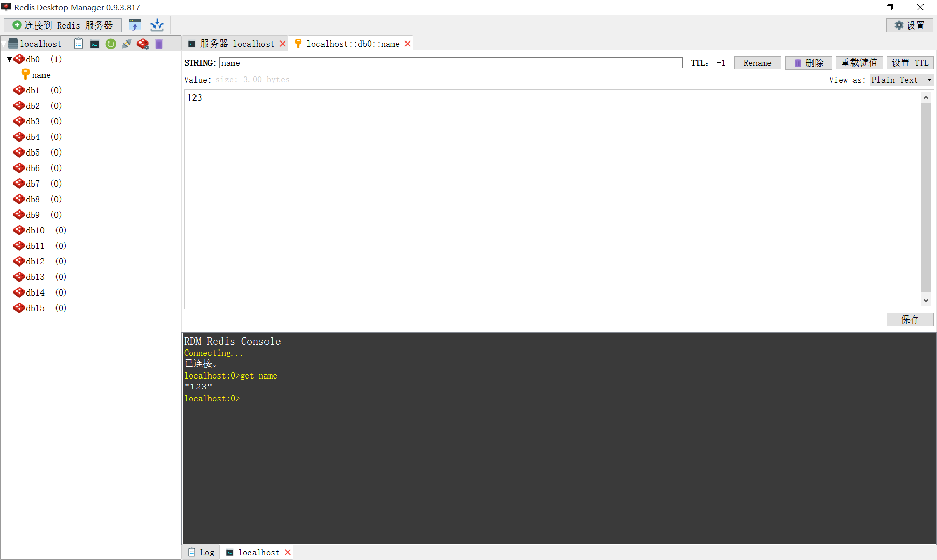Click the db1 database icon
Viewport: 937px width, 560px height.
pos(19,90)
